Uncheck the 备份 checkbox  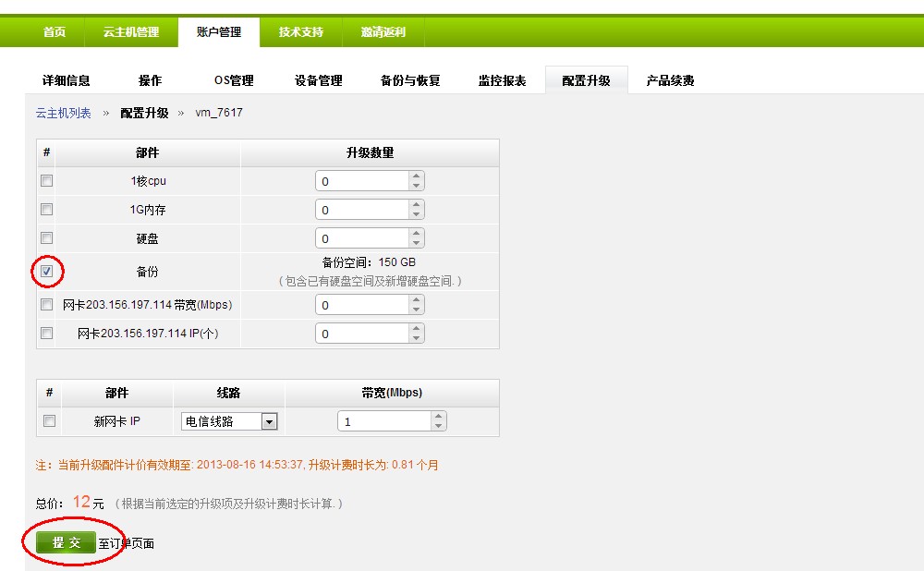tap(46, 270)
